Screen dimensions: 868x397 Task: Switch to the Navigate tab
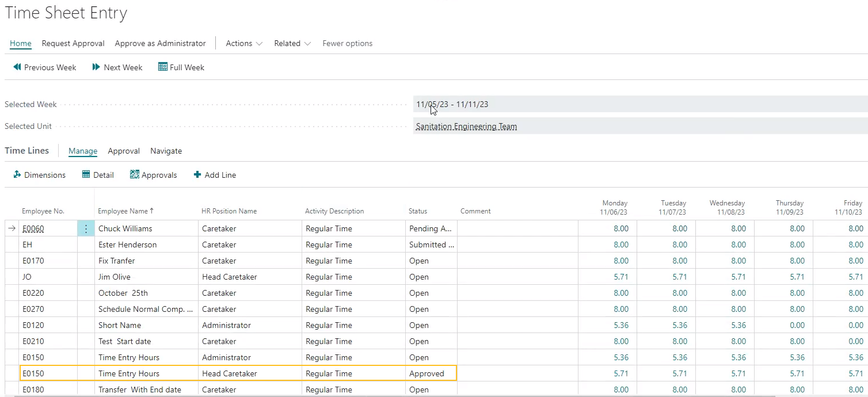(166, 151)
